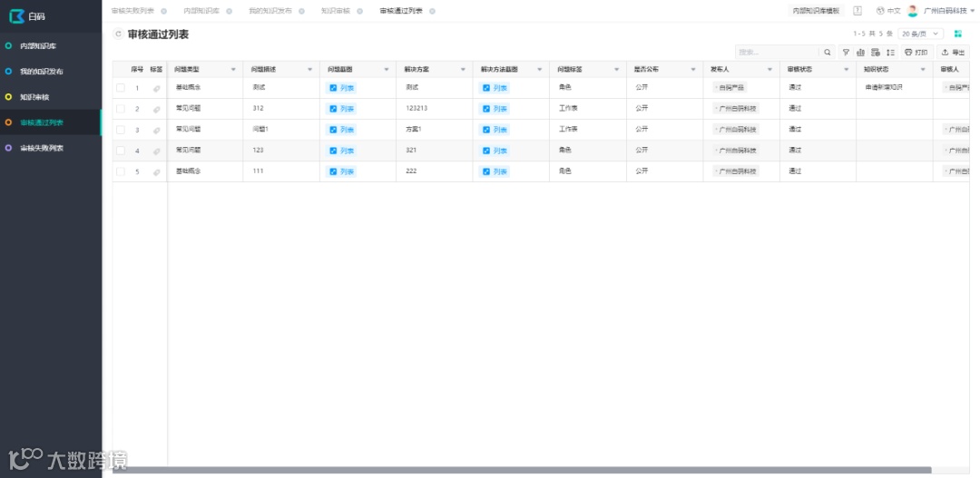The image size is (980, 478).
Task: Click the globe language icon
Action: (x=880, y=11)
